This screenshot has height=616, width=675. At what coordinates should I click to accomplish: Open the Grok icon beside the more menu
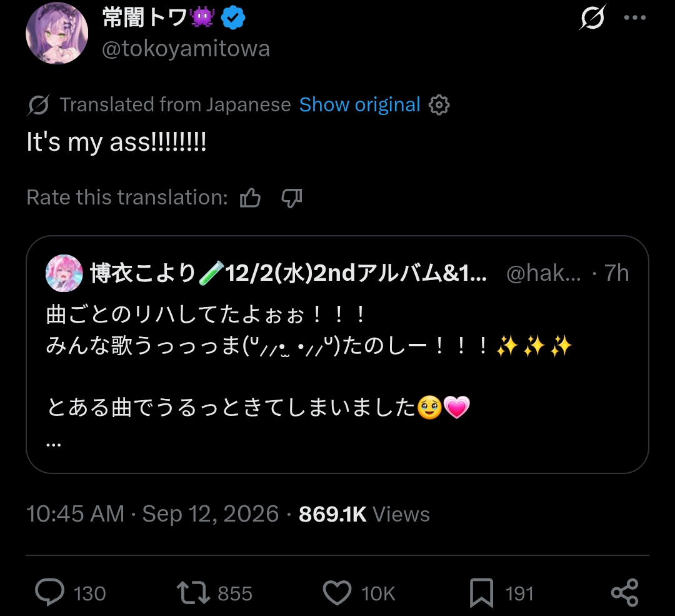[592, 18]
